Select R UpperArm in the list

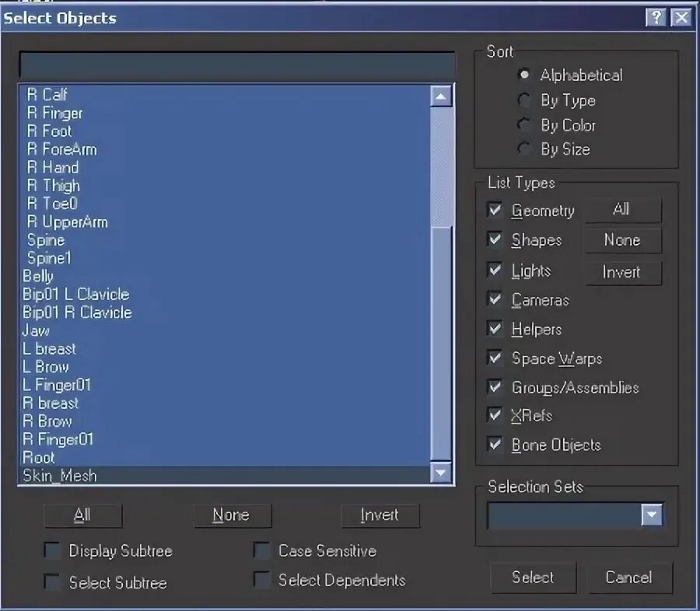pyautogui.click(x=225, y=222)
